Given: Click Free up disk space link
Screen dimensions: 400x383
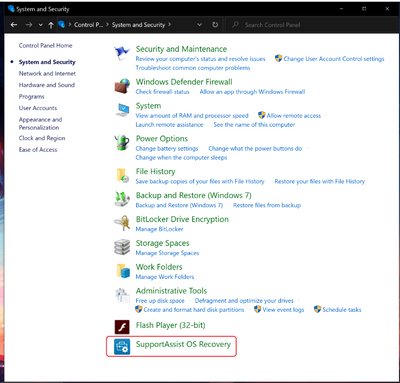Looking at the screenshot, I should tap(160, 301).
